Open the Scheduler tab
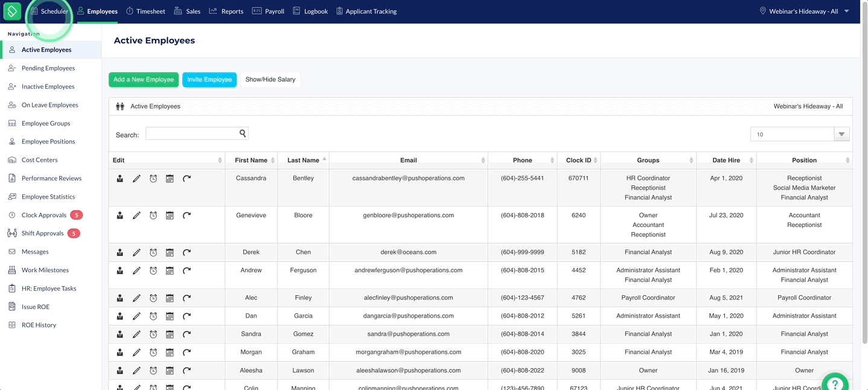 [x=49, y=11]
